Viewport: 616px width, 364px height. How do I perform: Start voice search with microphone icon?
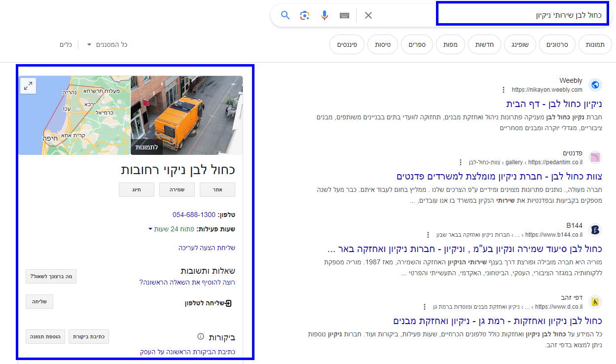325,15
